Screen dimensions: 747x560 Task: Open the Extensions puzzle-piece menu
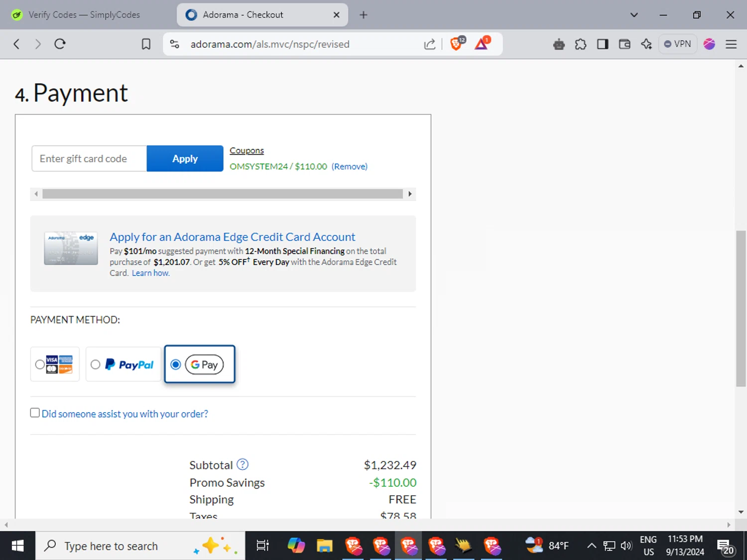click(x=581, y=44)
